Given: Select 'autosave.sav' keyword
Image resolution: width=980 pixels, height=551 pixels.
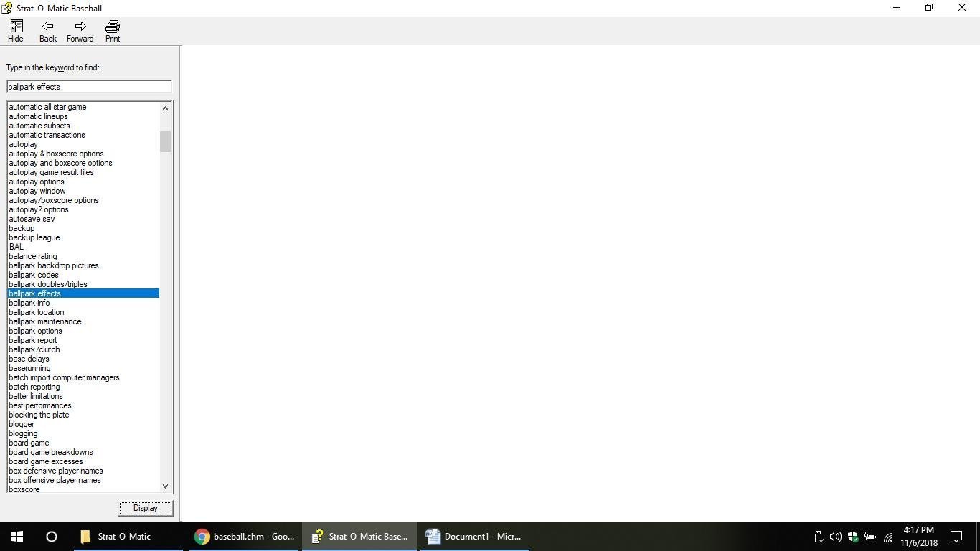Looking at the screenshot, I should pos(32,219).
